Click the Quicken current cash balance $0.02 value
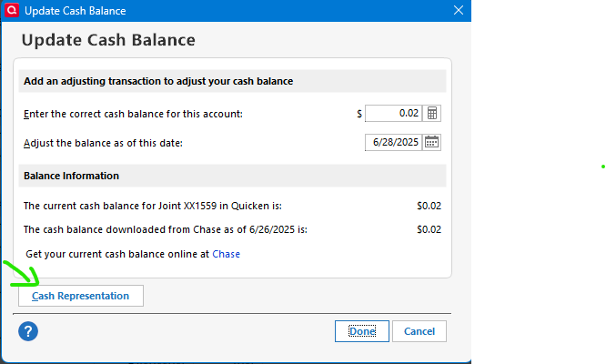 click(x=429, y=206)
